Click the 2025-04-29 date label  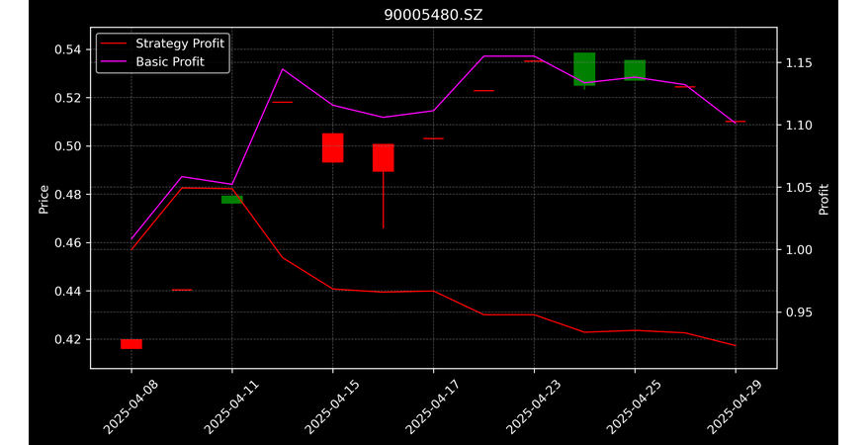click(736, 406)
